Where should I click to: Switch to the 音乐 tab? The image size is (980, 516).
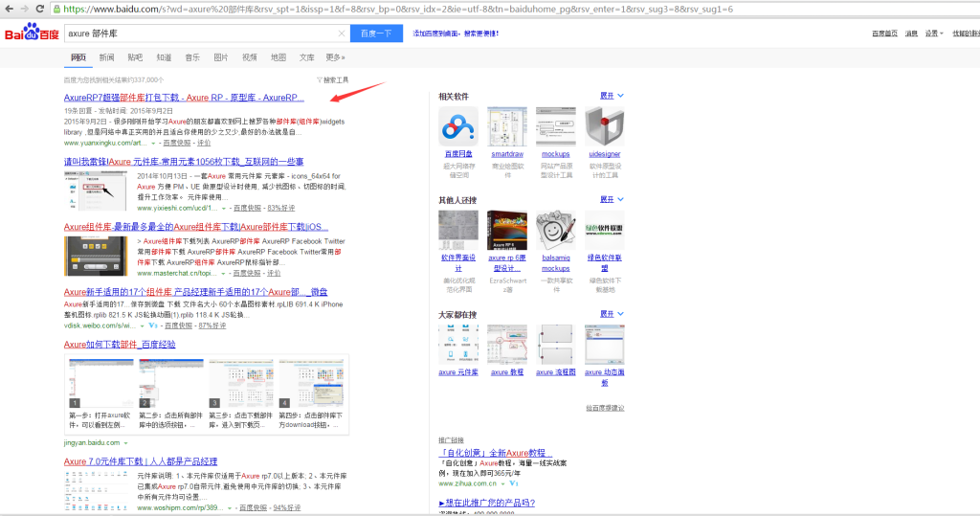(192, 57)
